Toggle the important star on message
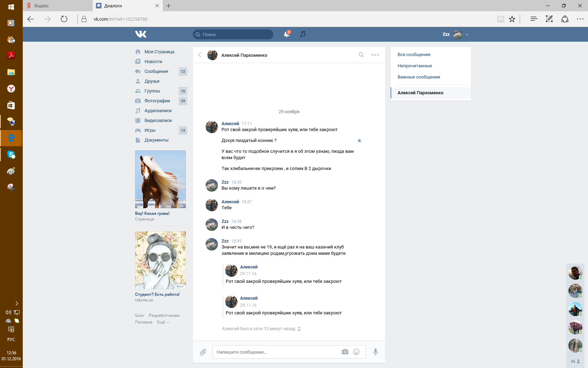588x368 pixels. pos(359,141)
